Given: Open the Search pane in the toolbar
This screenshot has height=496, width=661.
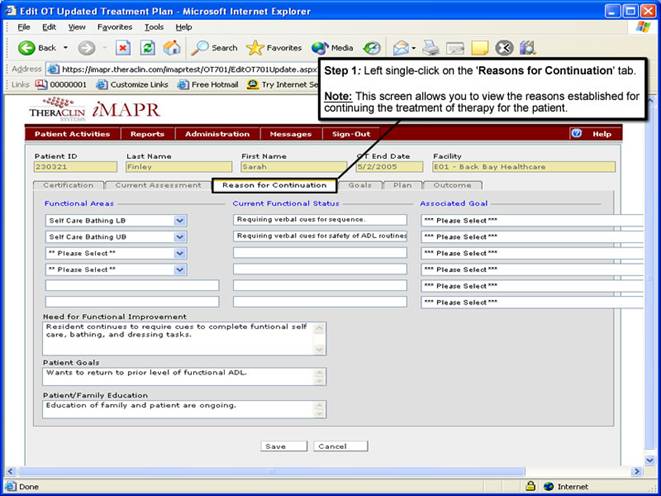Looking at the screenshot, I should [214, 47].
